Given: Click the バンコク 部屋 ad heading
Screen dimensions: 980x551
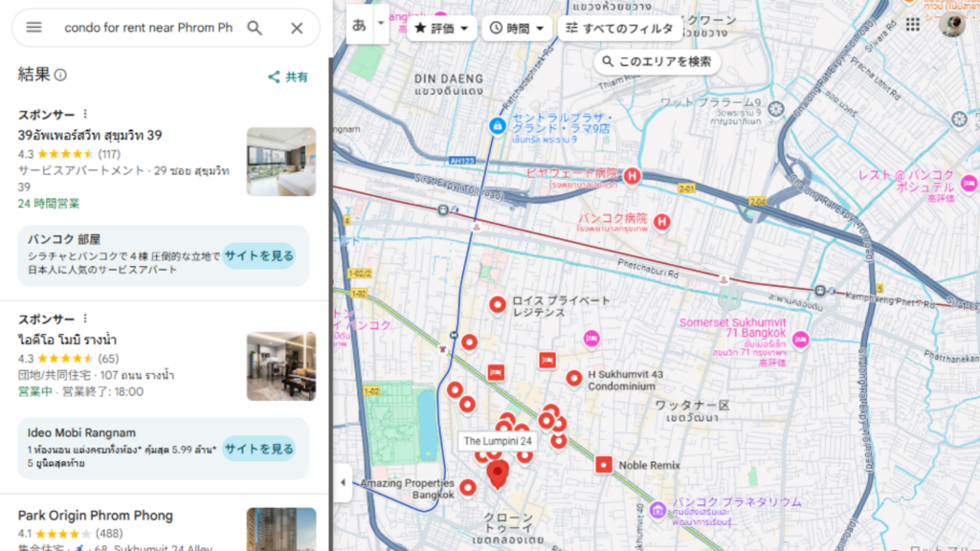Looking at the screenshot, I should click(x=64, y=239).
